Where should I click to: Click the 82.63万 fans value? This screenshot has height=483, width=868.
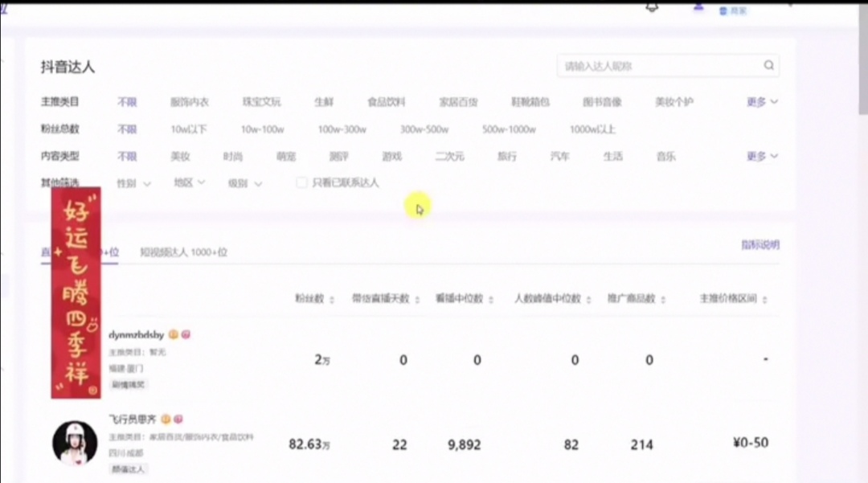(x=309, y=444)
